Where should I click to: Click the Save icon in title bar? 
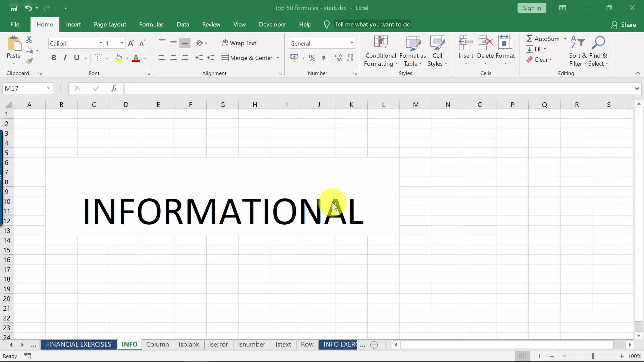(14, 8)
